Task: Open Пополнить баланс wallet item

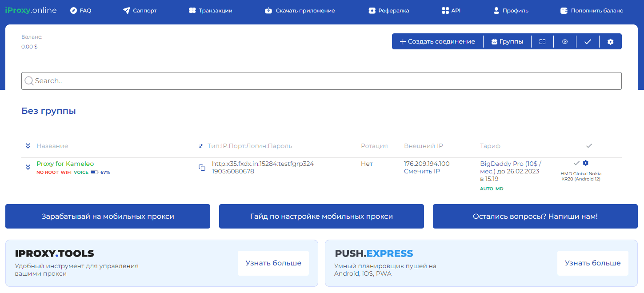Action: 592,10
